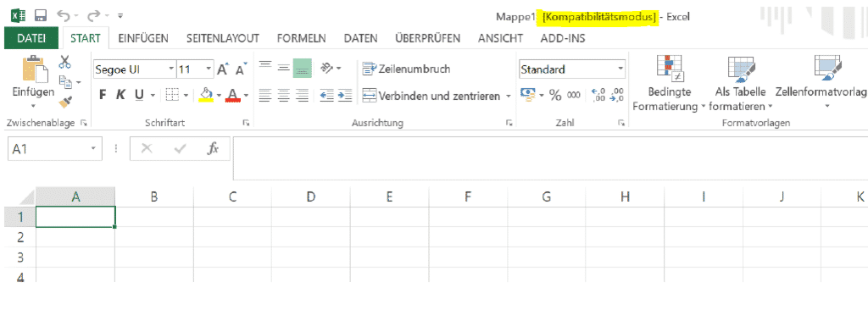This screenshot has height=321, width=868.
Task: Click the cell borders icon
Action: click(x=173, y=95)
